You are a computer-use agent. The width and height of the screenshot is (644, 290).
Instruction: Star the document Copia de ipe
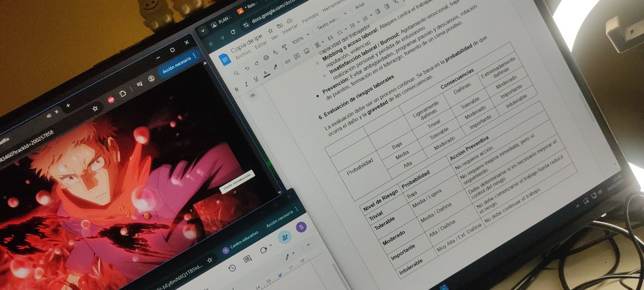pos(270,31)
